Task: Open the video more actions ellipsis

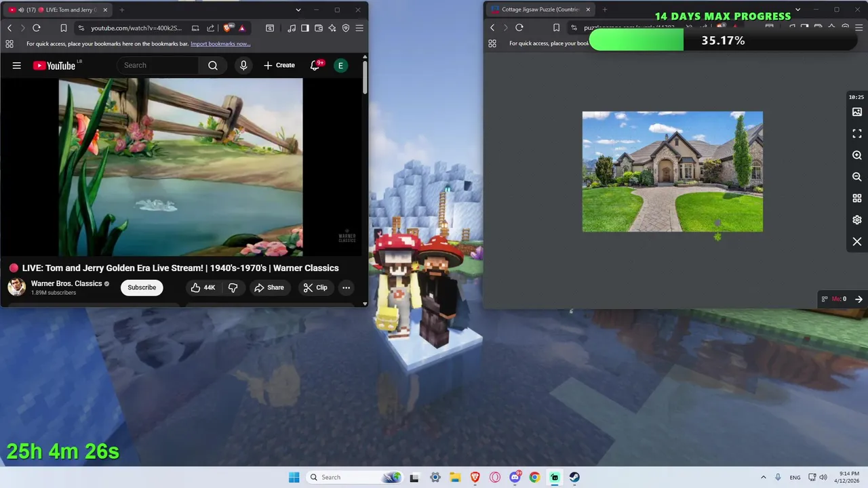Action: [x=346, y=287]
